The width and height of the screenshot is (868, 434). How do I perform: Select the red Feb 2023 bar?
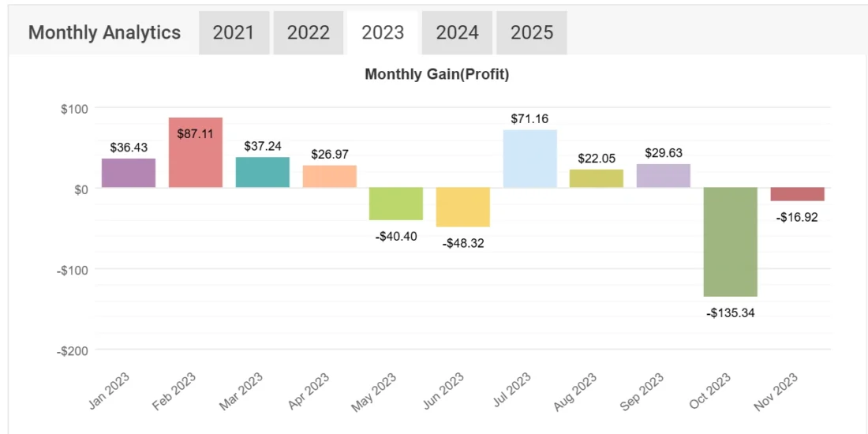click(x=196, y=152)
